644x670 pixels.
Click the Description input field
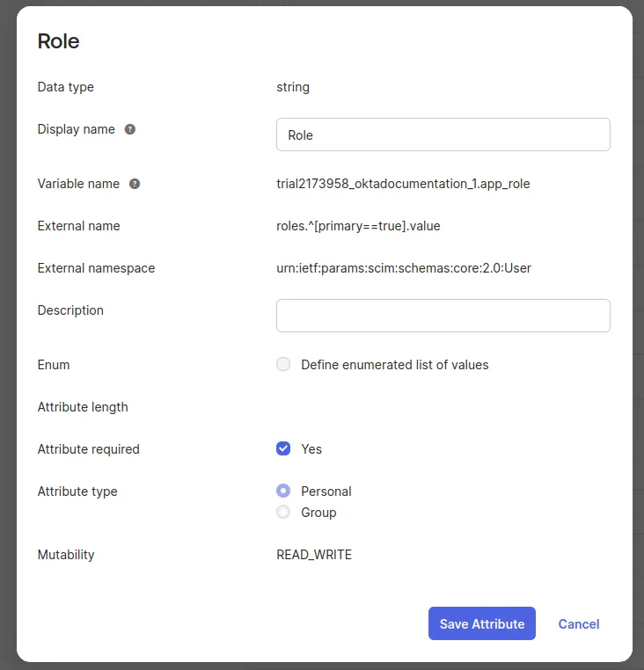(443, 316)
